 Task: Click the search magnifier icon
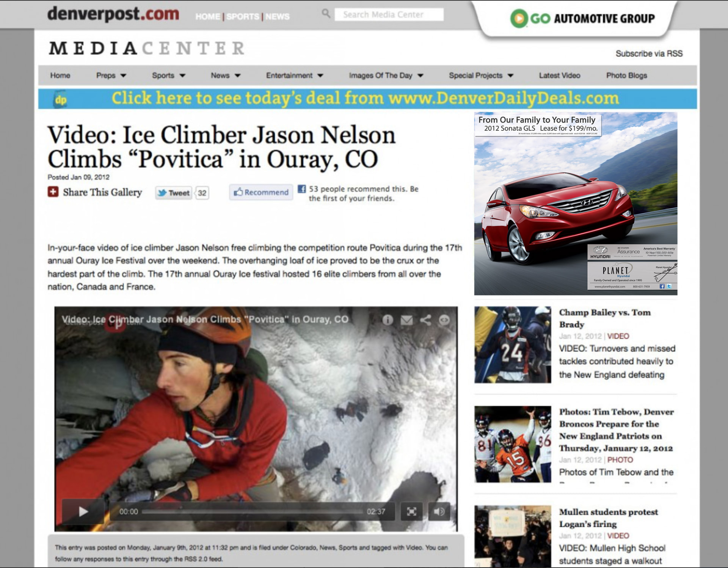pos(326,14)
